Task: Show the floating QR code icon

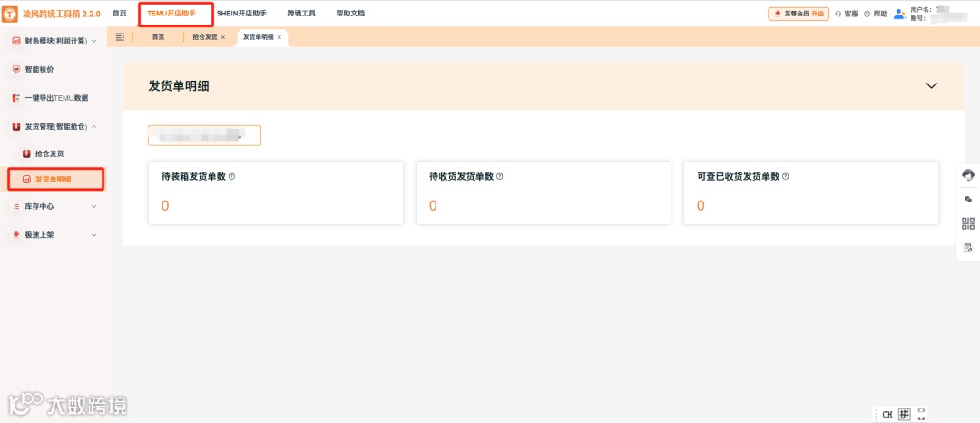Action: click(x=968, y=223)
